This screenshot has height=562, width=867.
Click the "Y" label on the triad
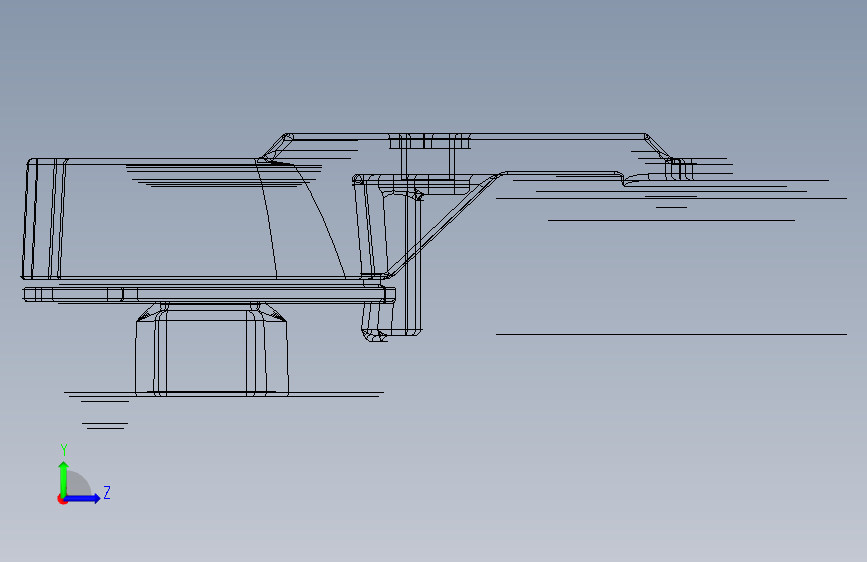[64, 450]
